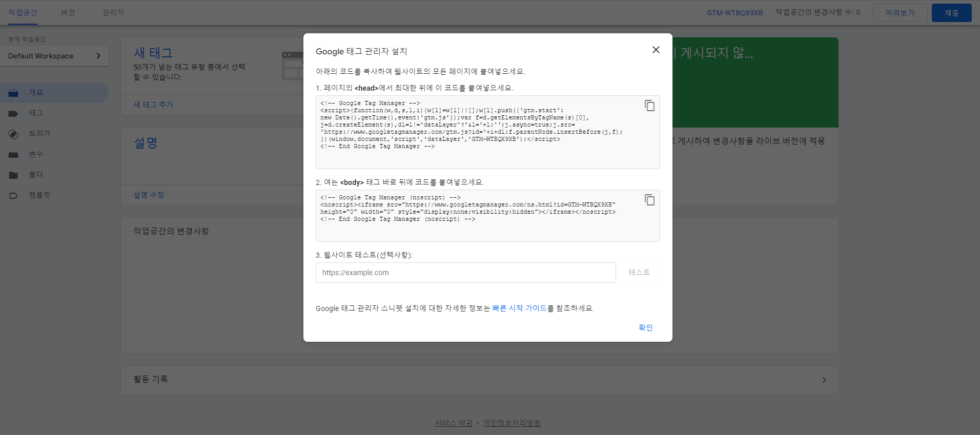980x435 pixels.
Task: Expand the Default Workspace selector
Action: point(54,56)
